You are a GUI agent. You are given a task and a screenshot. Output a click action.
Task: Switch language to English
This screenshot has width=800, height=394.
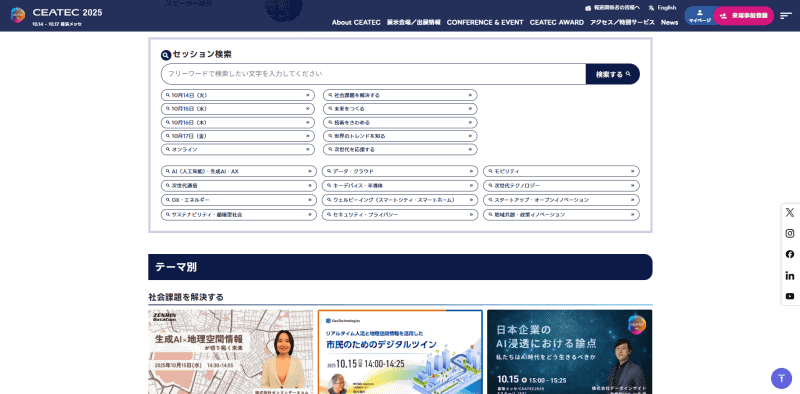(662, 8)
